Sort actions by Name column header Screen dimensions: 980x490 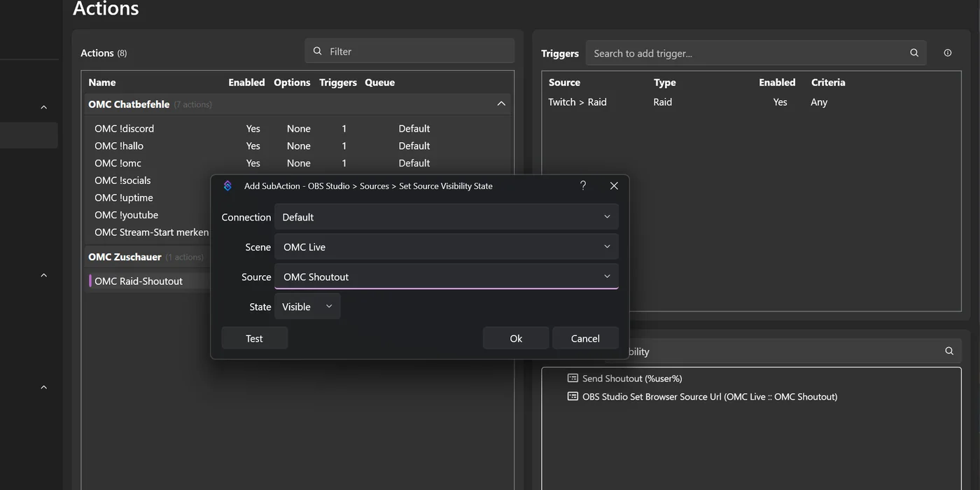coord(102,83)
